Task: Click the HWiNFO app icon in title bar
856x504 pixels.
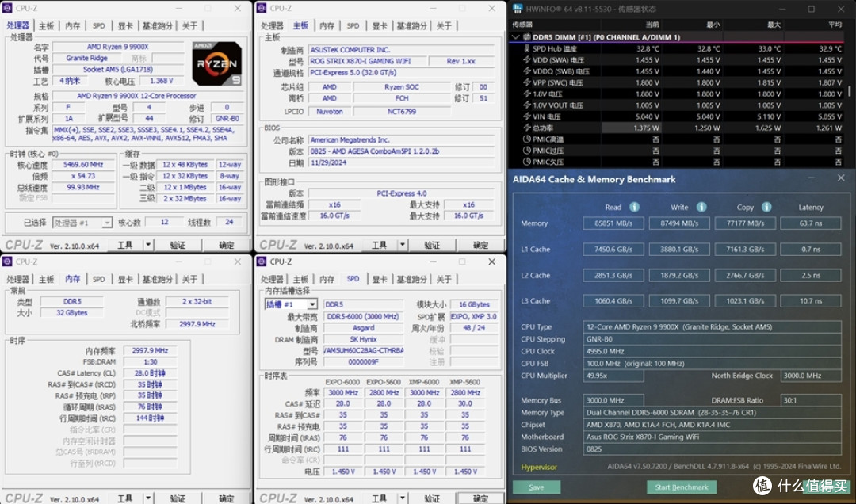Action: [517, 9]
